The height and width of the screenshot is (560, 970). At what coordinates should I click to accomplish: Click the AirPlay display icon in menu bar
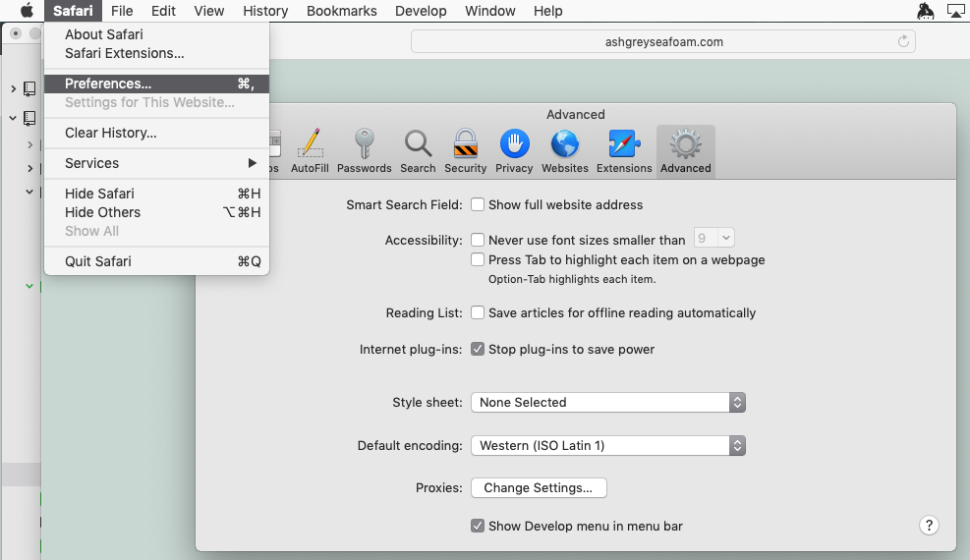956,11
